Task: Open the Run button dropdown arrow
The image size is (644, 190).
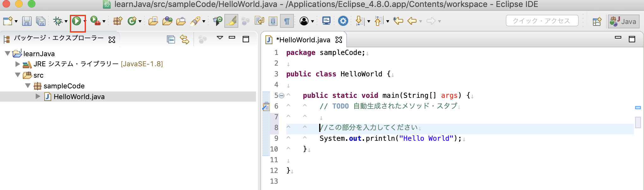Action: 85,21
